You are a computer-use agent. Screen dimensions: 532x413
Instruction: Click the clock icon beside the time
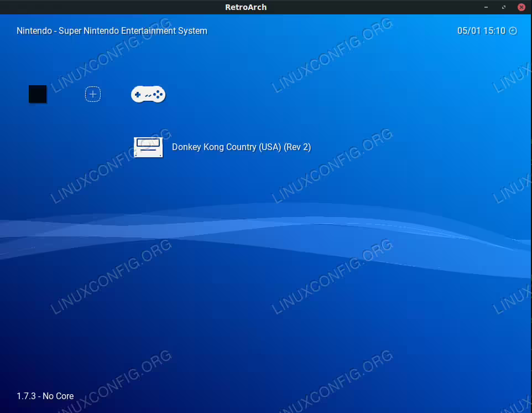coord(513,31)
